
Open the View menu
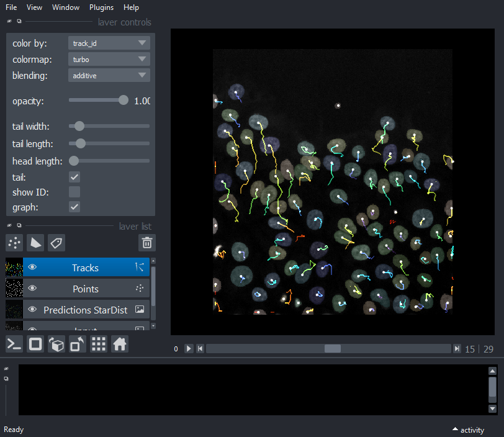point(34,7)
